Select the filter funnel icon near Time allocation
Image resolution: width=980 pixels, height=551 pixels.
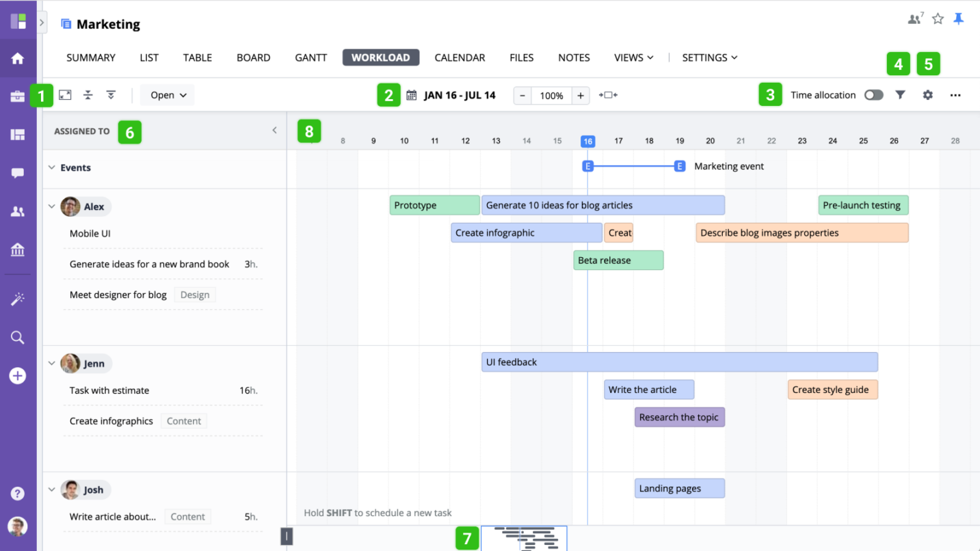(x=900, y=94)
